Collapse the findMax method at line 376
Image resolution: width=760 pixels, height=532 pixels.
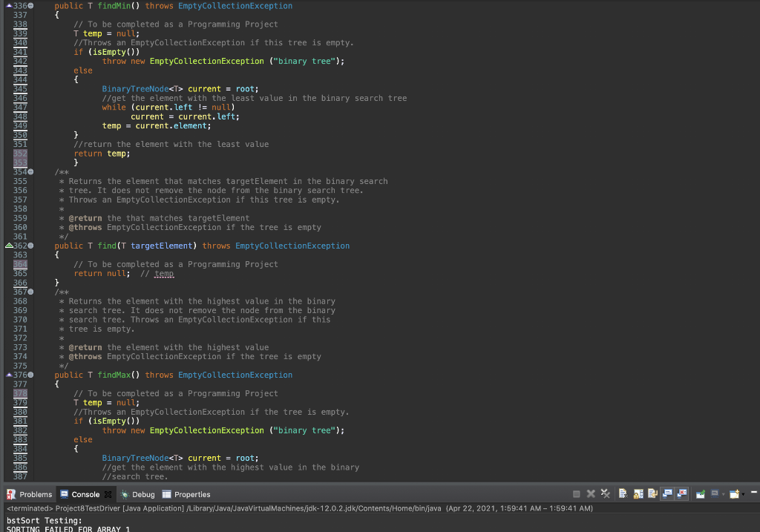pos(30,375)
